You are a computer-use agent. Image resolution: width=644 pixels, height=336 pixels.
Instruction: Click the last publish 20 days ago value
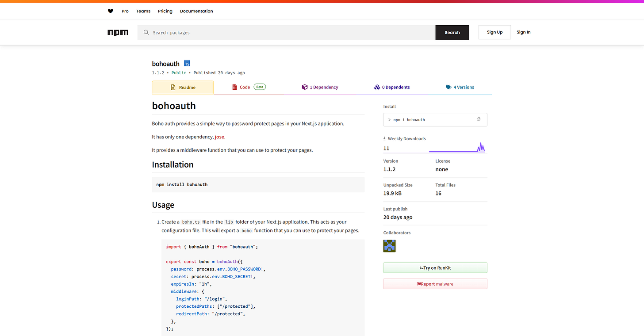(398, 217)
